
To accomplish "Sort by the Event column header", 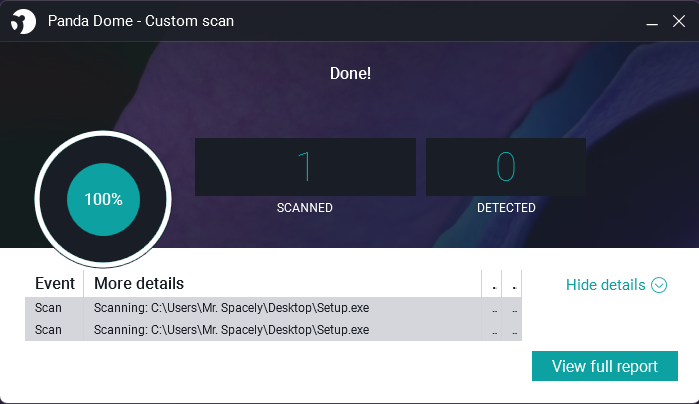I will (55, 284).
